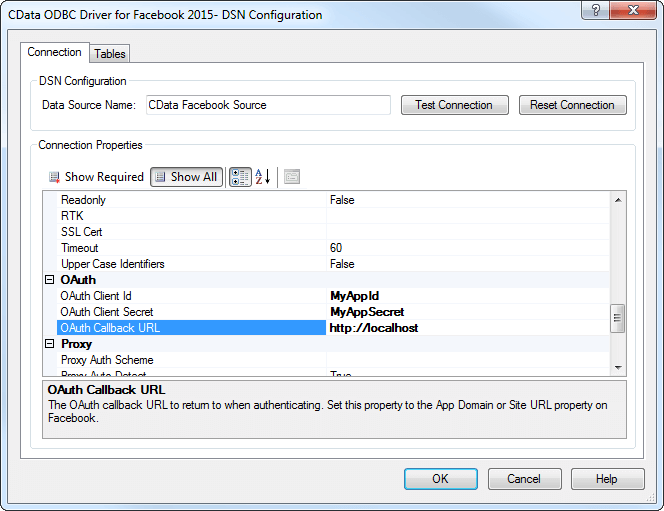Confirm with the OK button
The height and width of the screenshot is (511, 664).
tap(441, 479)
